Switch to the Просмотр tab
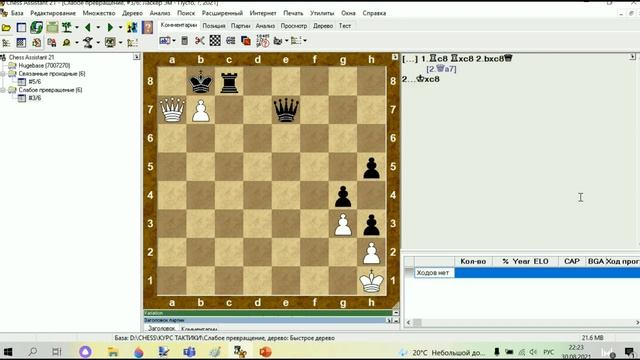This screenshot has width=640, height=360. [293, 26]
